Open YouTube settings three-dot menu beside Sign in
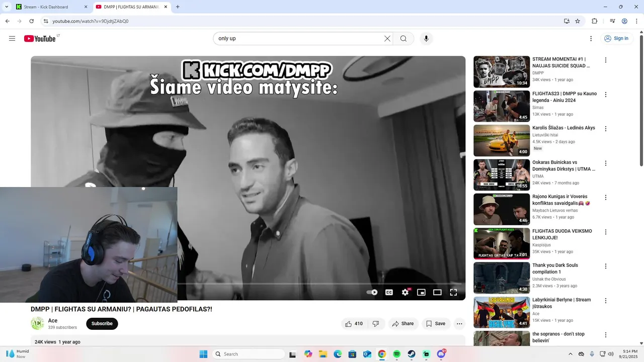The width and height of the screenshot is (644, 362). click(x=591, y=39)
